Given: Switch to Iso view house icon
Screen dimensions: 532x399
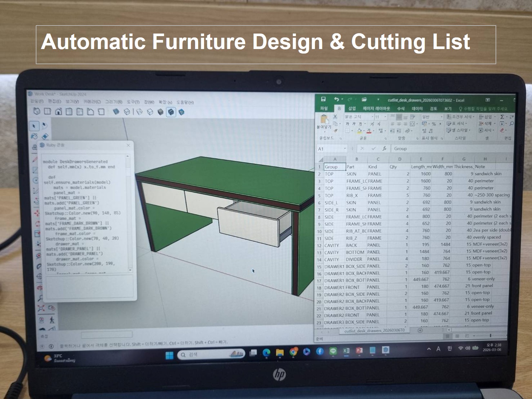Looking at the screenshot, I should (36, 111).
